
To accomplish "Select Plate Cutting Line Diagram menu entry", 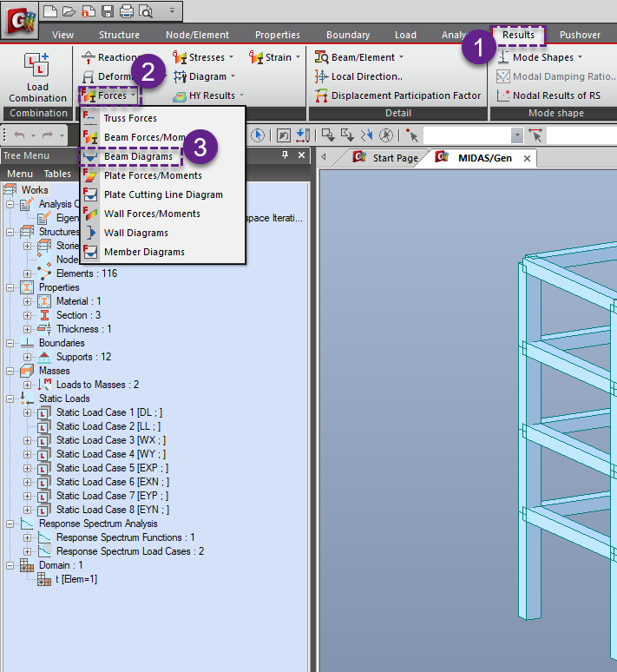I will pos(163,194).
